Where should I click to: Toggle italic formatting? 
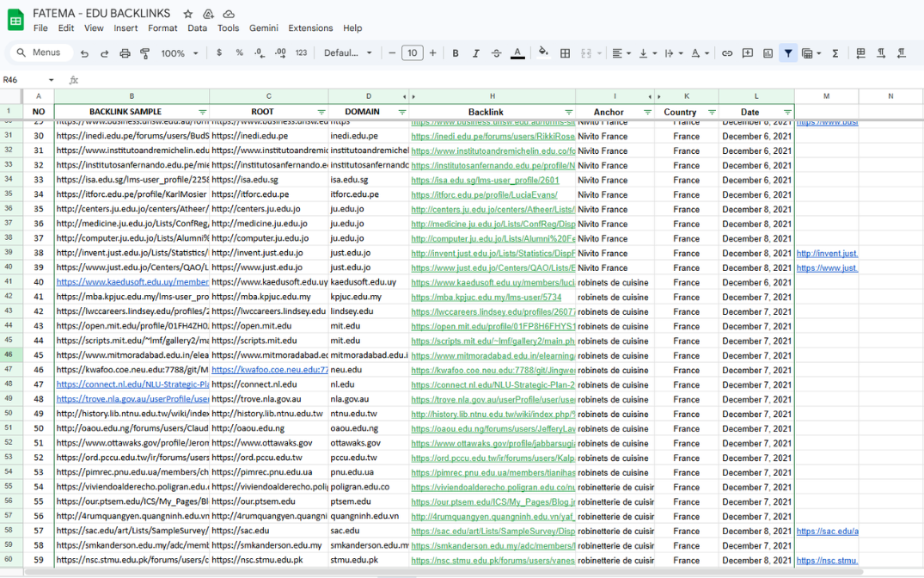[x=475, y=53]
